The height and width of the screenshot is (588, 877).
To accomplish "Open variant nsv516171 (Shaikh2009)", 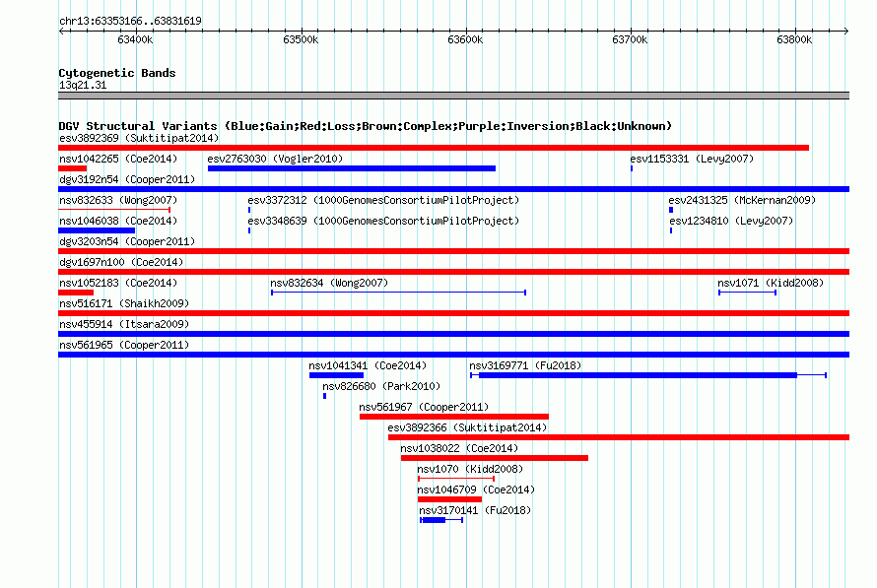I will [453, 313].
